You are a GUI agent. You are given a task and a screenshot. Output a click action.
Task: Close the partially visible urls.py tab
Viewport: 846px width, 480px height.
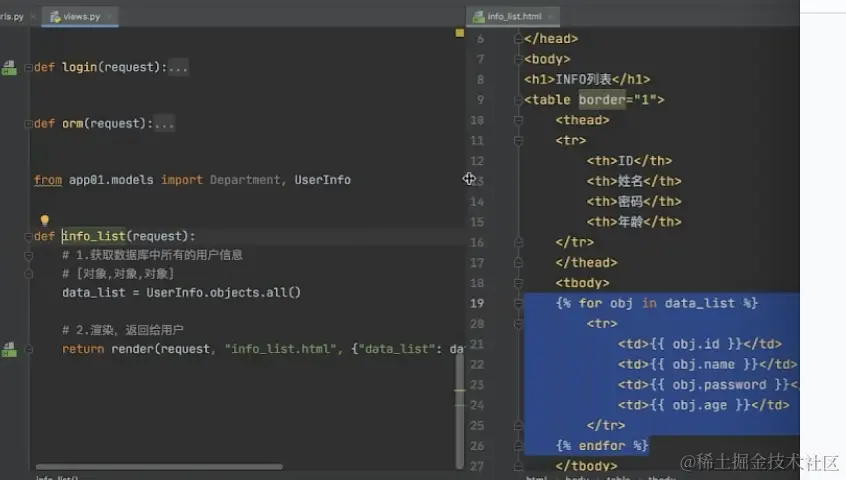click(x=33, y=17)
